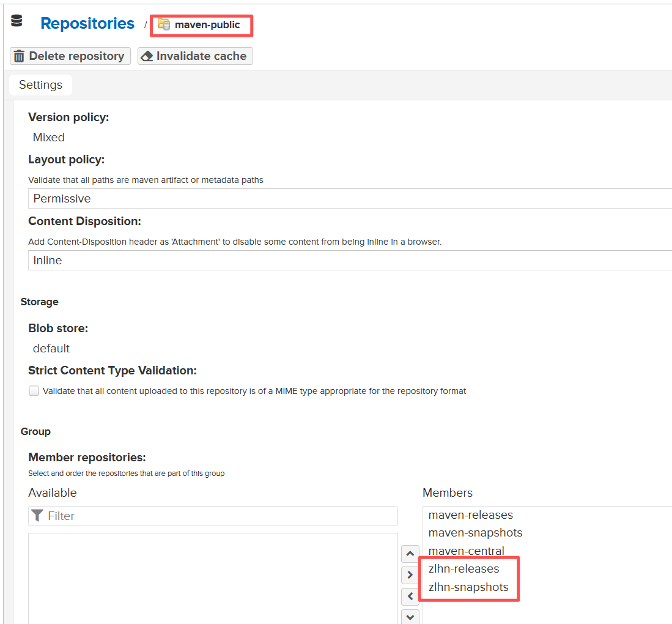Switch to the Settings tab

(x=40, y=85)
